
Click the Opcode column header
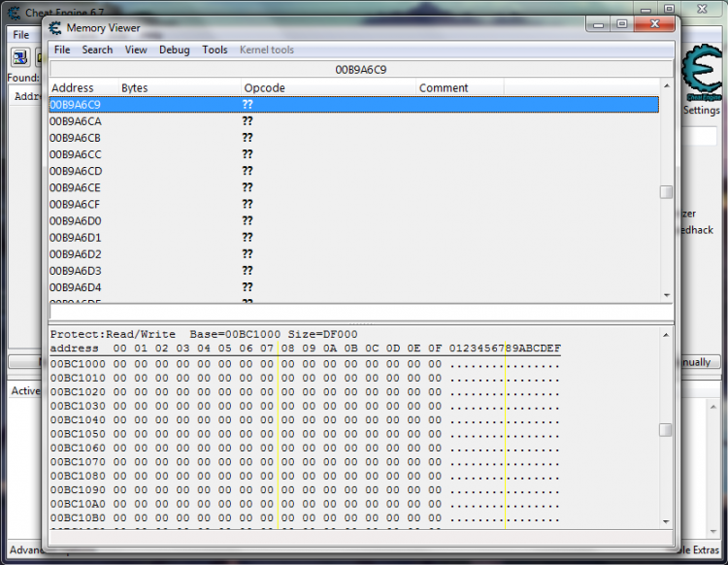point(328,87)
